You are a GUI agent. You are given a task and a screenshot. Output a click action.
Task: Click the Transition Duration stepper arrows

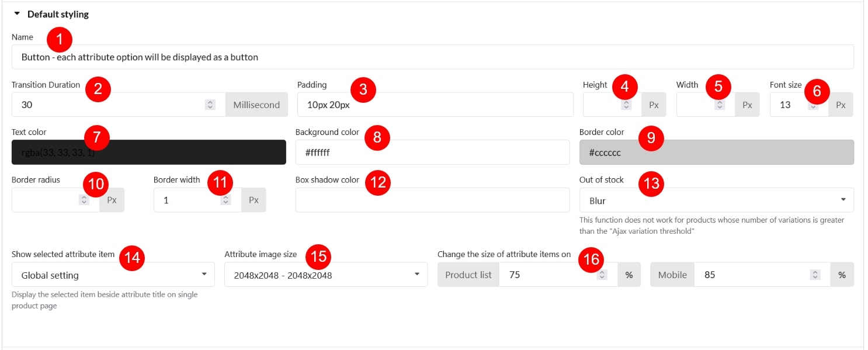(210, 105)
